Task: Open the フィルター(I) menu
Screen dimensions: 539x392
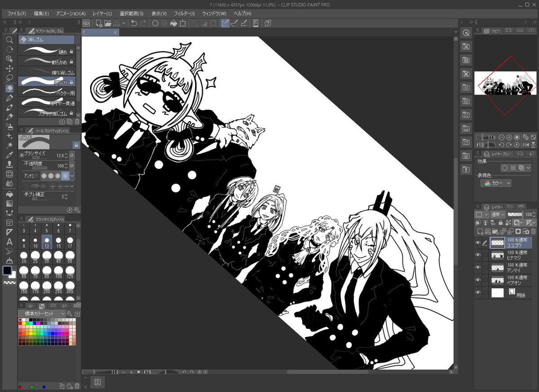Action: click(184, 13)
